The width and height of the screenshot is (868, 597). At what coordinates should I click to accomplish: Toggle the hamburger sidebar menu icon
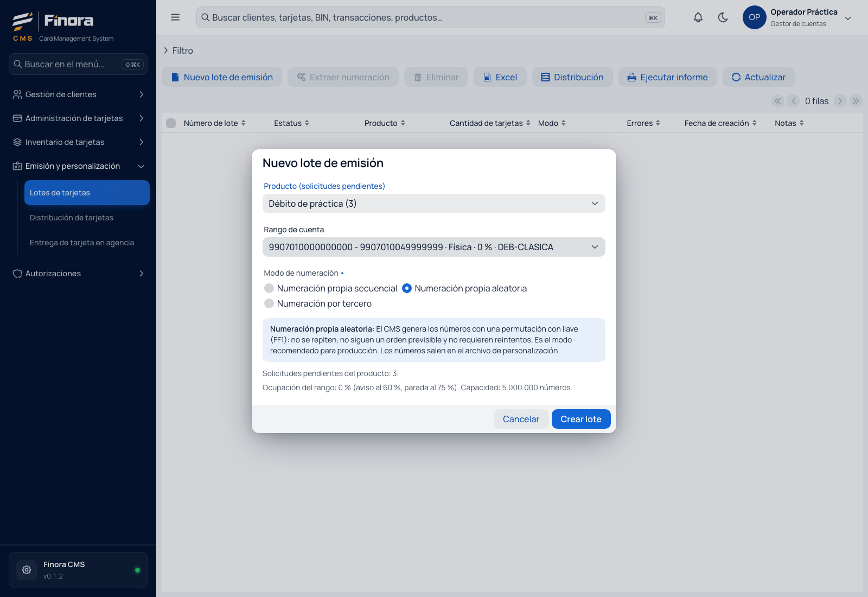(x=175, y=17)
